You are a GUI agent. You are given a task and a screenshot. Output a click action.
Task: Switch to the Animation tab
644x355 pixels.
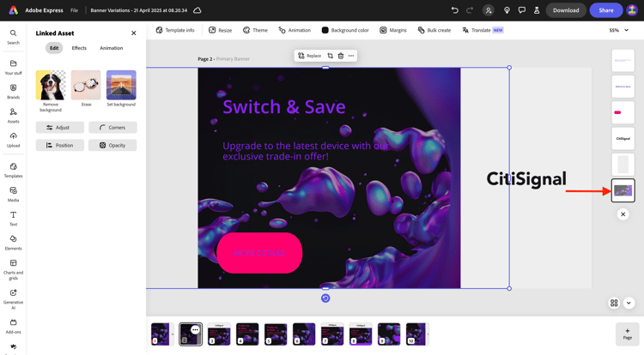(x=112, y=48)
